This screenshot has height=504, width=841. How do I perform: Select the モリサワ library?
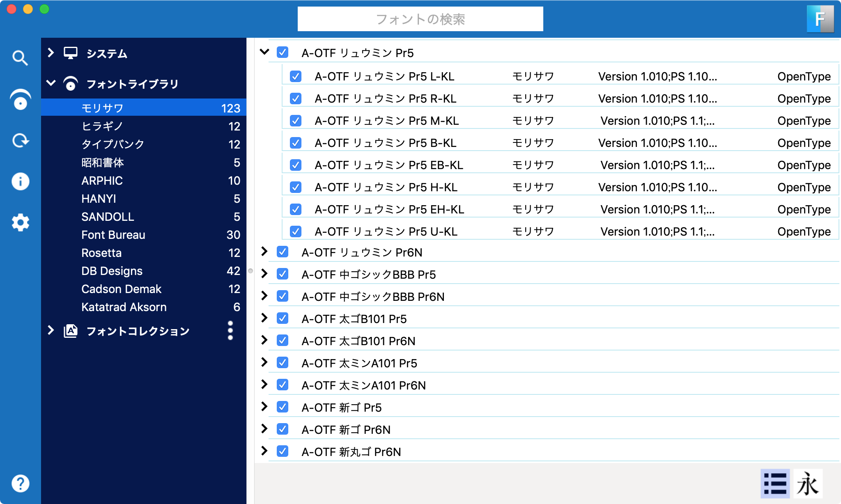tap(144, 108)
